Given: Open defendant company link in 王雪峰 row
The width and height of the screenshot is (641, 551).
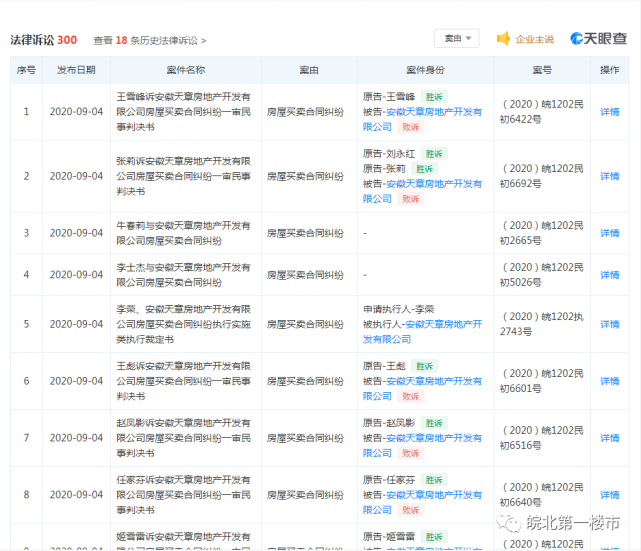Looking at the screenshot, I should click(x=422, y=119).
